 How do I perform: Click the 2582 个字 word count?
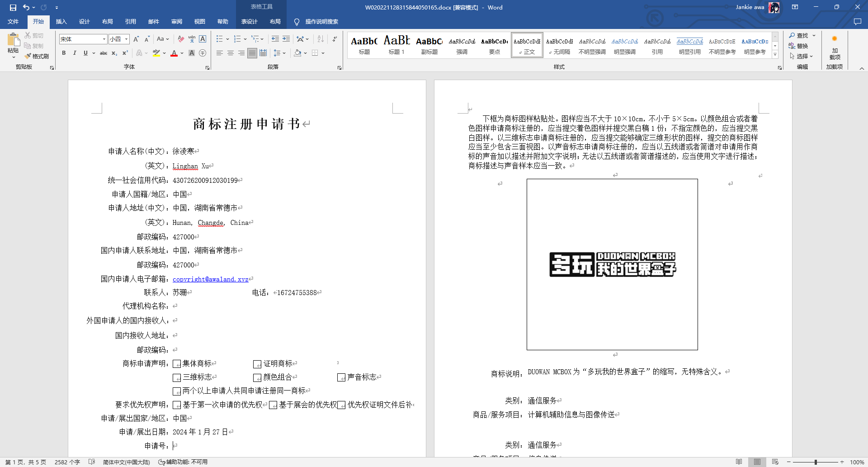[67, 462]
